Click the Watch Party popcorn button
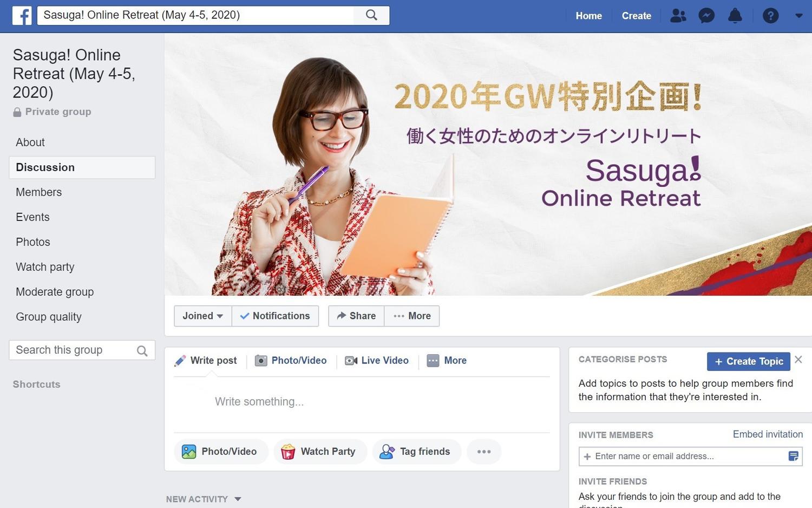This screenshot has width=812, height=508. coord(320,452)
